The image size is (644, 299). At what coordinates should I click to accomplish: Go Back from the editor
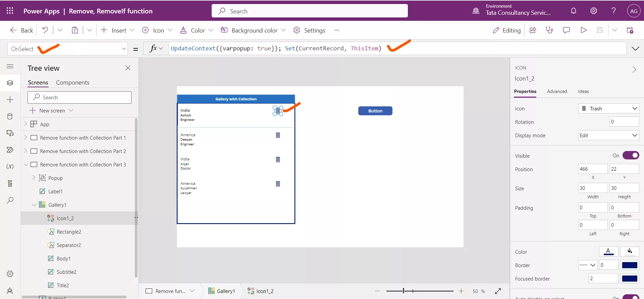click(x=21, y=30)
